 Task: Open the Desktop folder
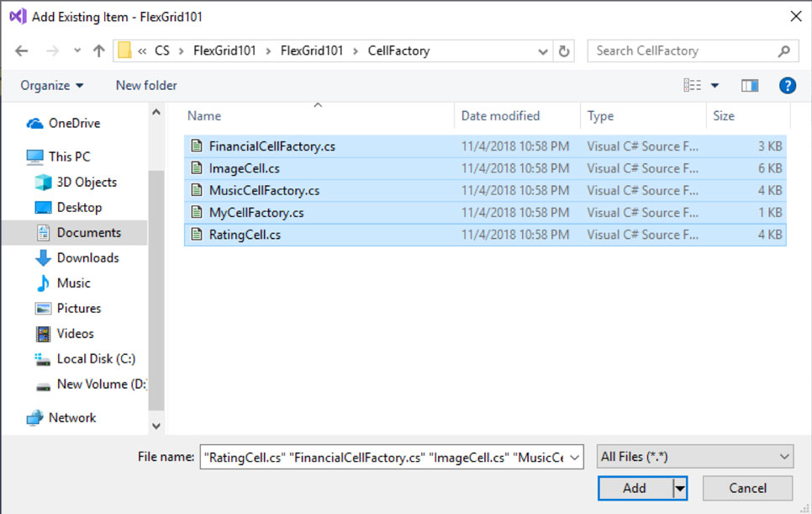(68, 207)
